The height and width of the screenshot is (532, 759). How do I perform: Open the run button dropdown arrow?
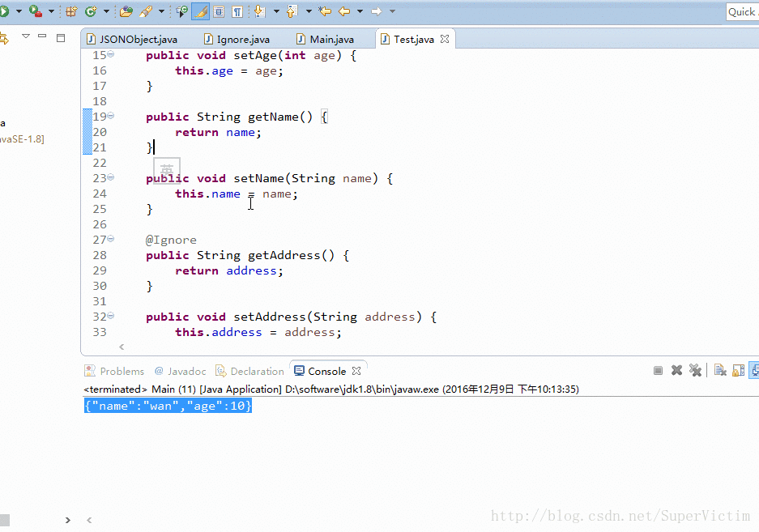pyautogui.click(x=19, y=11)
